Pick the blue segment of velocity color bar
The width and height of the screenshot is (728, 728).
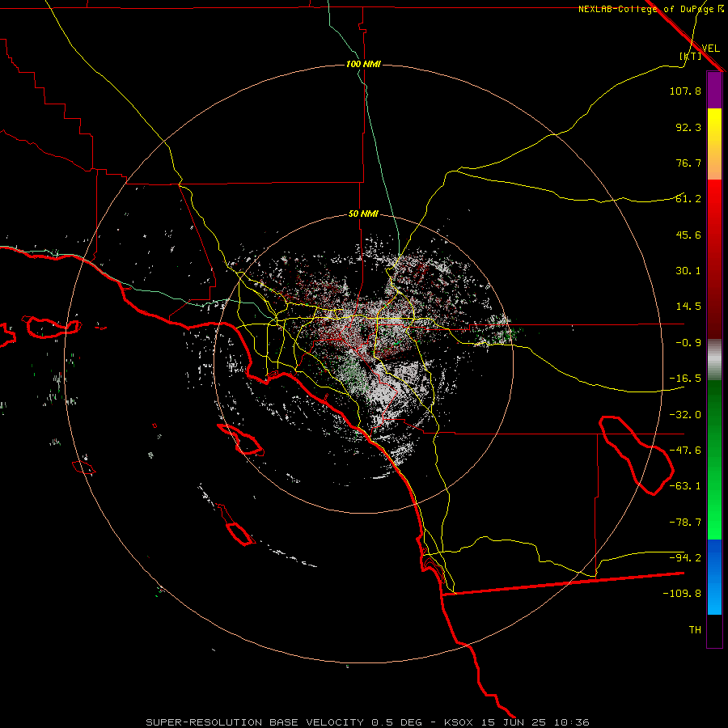point(714,577)
